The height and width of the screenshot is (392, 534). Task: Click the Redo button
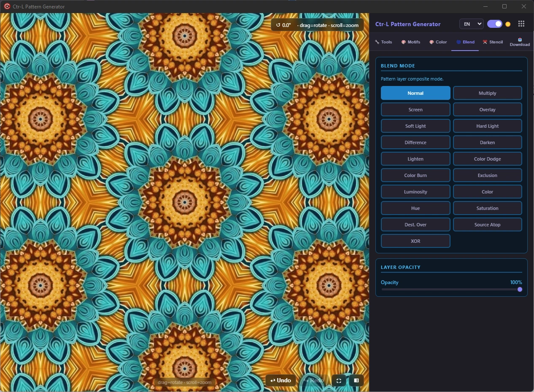(313, 381)
